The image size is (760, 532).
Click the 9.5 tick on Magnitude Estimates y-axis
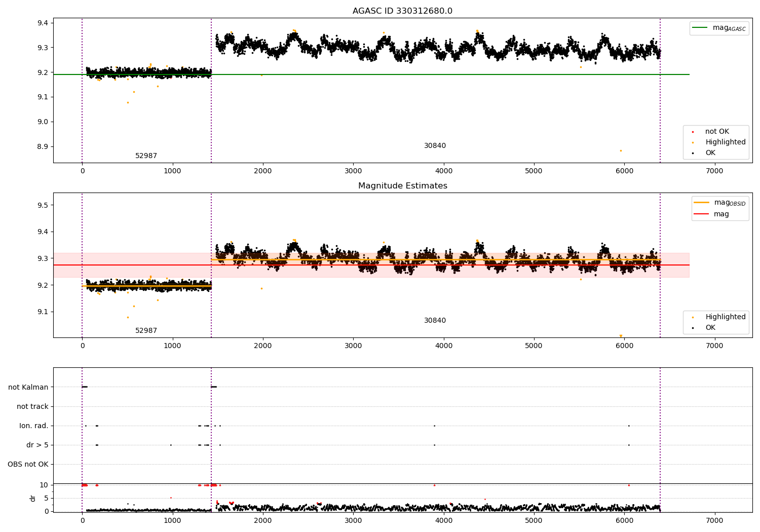click(43, 205)
